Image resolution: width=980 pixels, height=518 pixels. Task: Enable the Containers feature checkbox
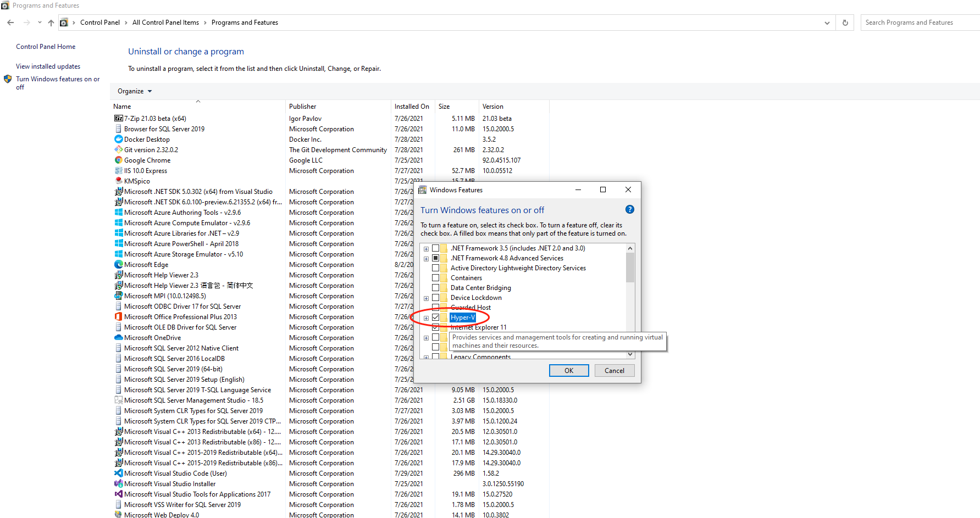(436, 278)
